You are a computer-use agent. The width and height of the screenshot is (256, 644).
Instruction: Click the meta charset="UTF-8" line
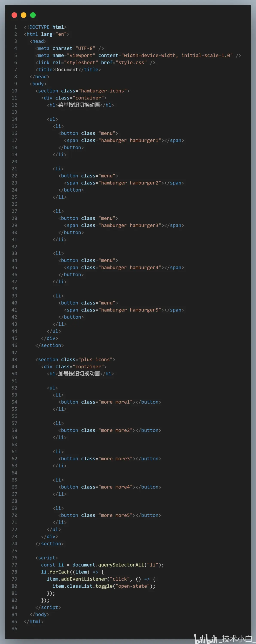click(x=70, y=48)
